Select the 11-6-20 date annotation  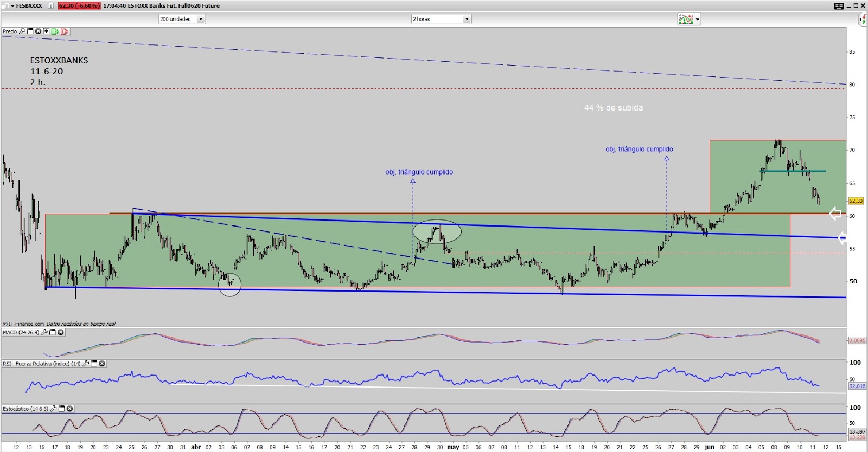click(x=47, y=71)
